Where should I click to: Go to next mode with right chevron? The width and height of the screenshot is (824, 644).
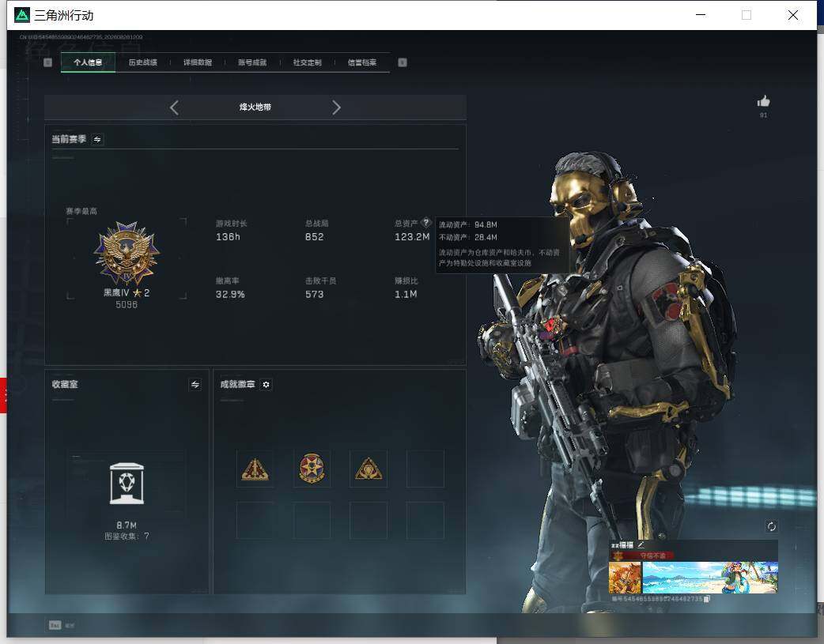pos(336,107)
